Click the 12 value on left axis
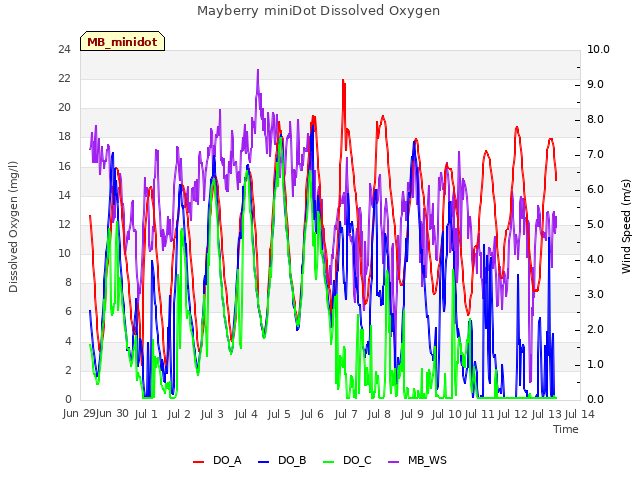Screen dimensions: 640x480 64,224
